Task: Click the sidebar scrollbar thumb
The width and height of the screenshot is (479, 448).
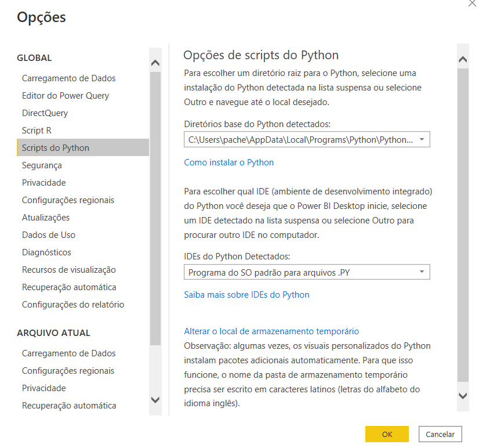Action: (155, 208)
